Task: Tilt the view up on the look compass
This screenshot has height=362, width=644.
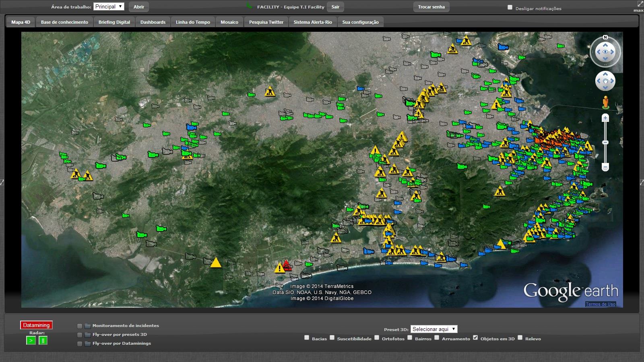Action: click(x=605, y=45)
